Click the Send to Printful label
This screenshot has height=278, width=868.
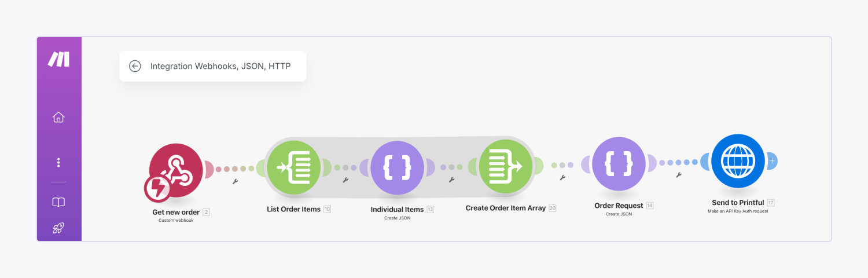pos(738,203)
